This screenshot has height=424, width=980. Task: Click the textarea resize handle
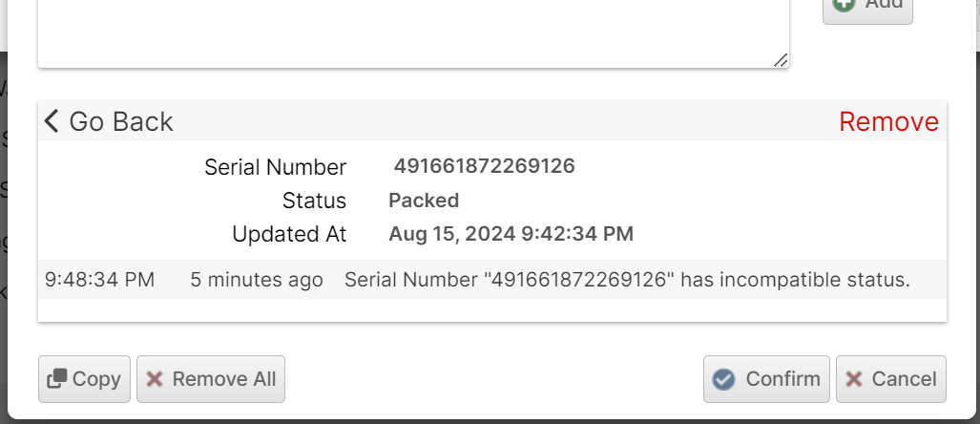point(781,59)
